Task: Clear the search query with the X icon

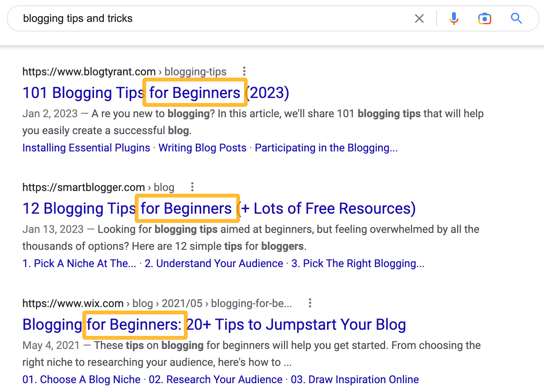Action: [x=419, y=18]
